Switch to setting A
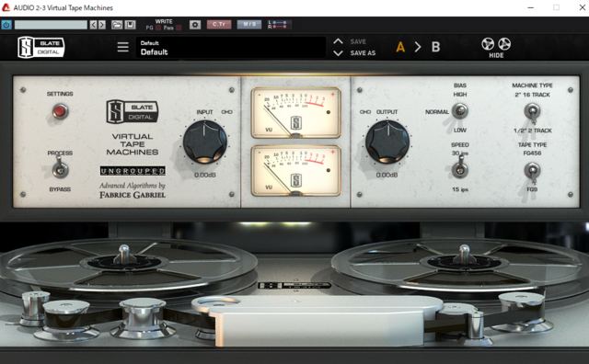Image resolution: width=589 pixels, height=364 pixels. pos(400,47)
